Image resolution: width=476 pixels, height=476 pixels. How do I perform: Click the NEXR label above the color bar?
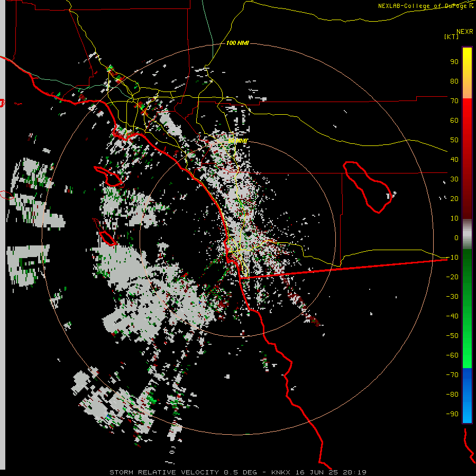coord(465,31)
